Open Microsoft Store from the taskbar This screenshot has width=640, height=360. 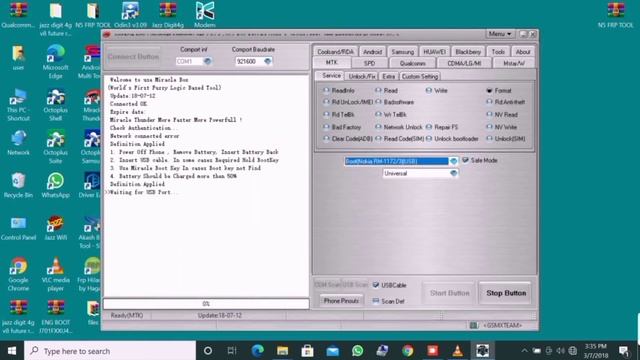pos(307,351)
